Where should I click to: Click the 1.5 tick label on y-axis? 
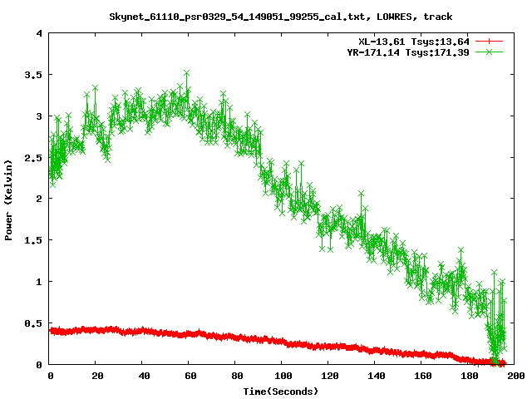(34, 240)
